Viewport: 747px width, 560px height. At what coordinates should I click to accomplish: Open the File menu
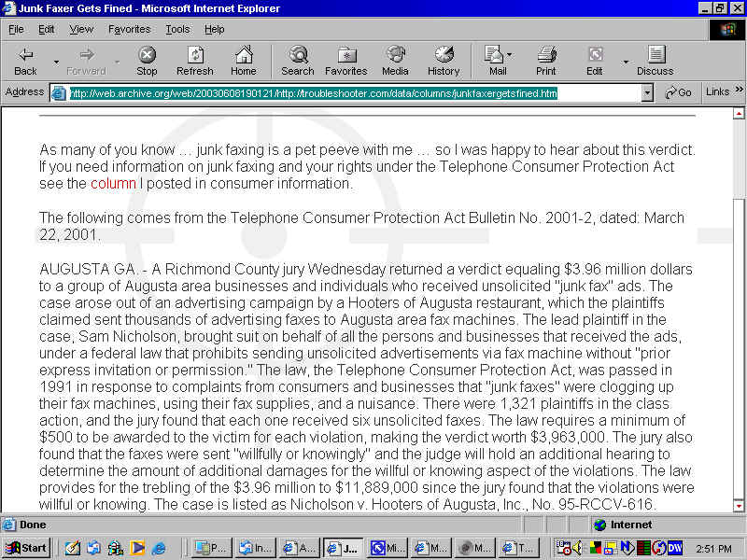[x=16, y=30]
